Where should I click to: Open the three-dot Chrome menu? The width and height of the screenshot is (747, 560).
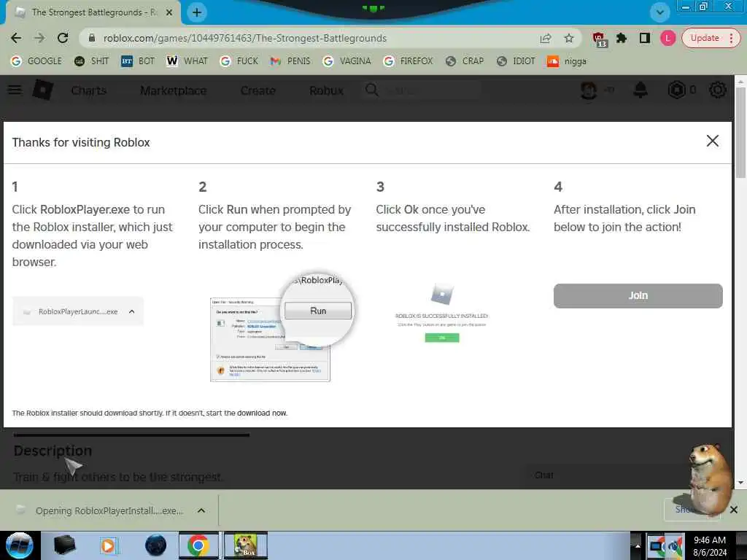pos(731,38)
